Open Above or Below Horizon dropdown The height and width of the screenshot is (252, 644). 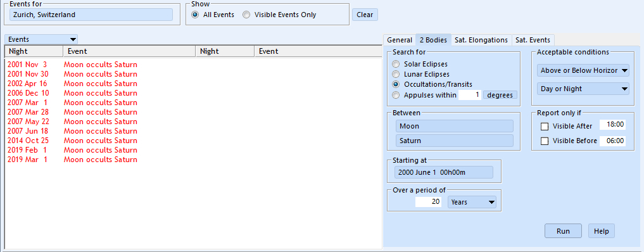[583, 70]
